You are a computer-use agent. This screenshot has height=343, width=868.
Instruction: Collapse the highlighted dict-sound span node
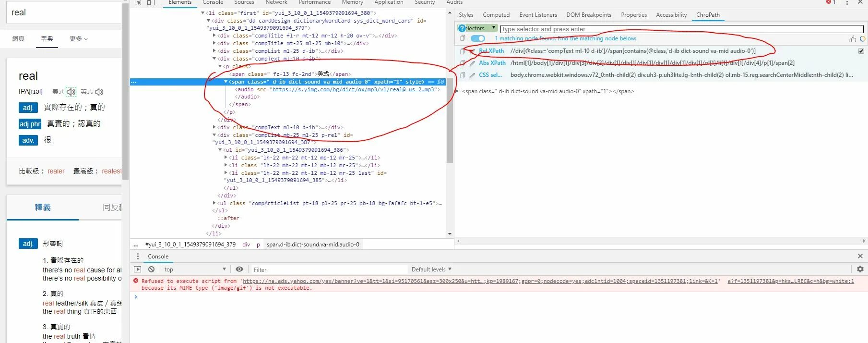click(226, 82)
